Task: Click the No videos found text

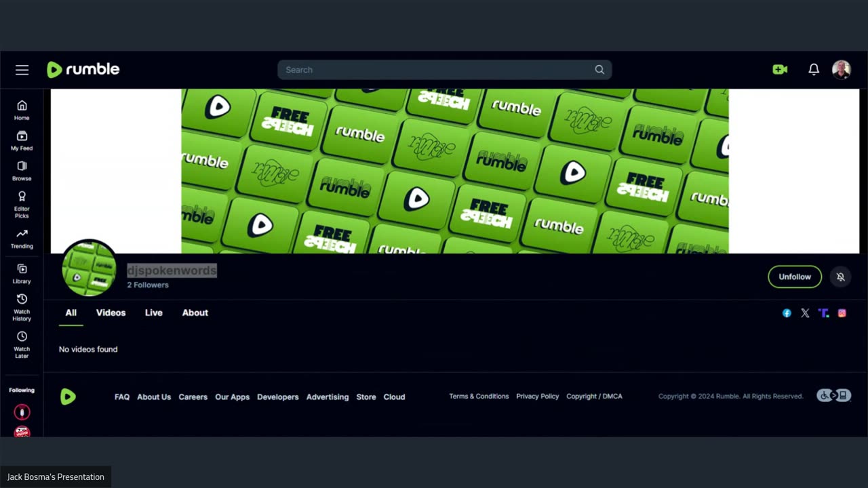Action: coord(88,349)
